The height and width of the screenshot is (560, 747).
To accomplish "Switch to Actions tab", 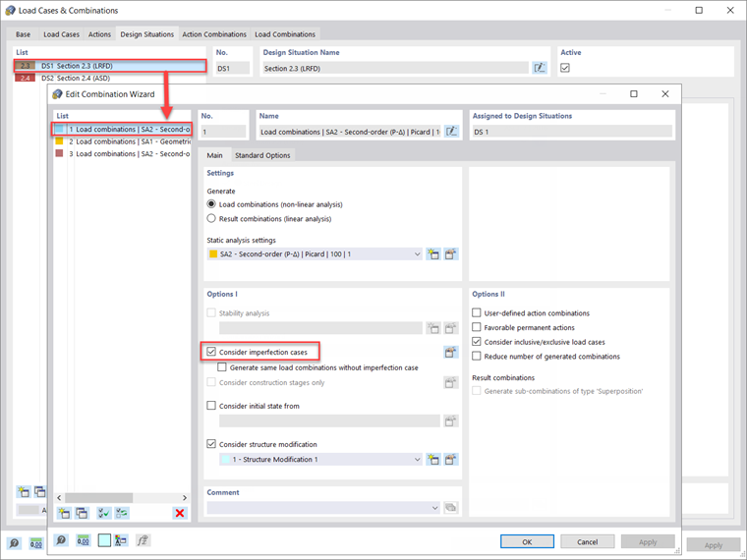I will coord(99,34).
